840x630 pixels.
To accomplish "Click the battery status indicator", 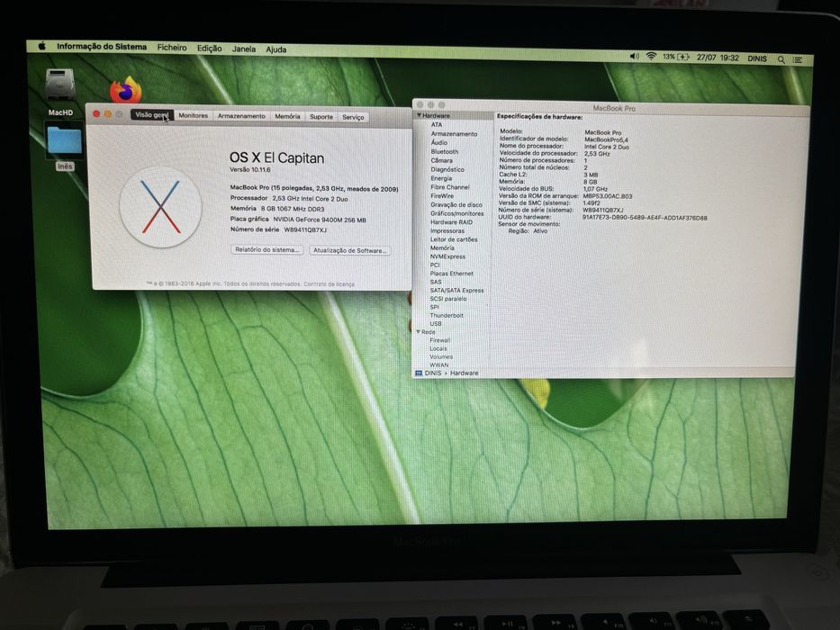I will point(675,57).
